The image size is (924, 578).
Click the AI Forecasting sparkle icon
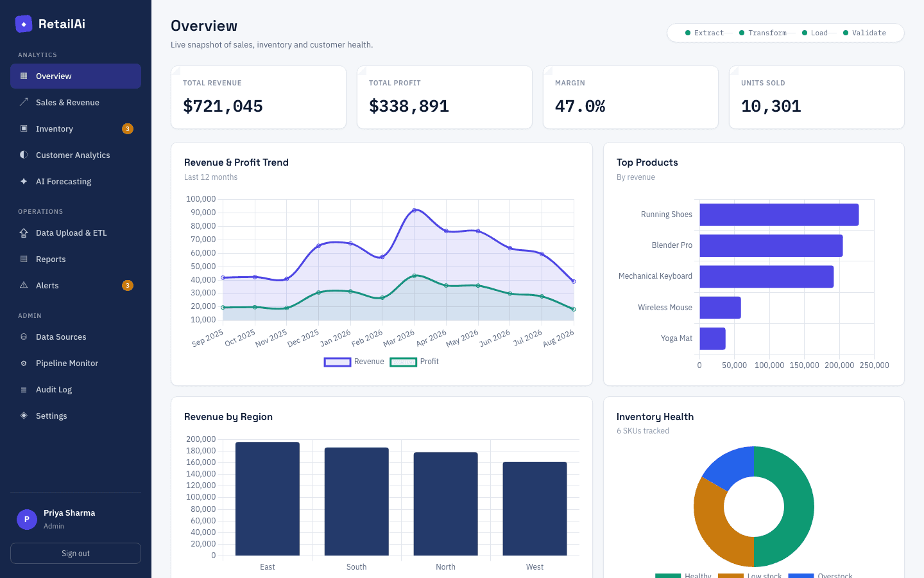click(24, 181)
